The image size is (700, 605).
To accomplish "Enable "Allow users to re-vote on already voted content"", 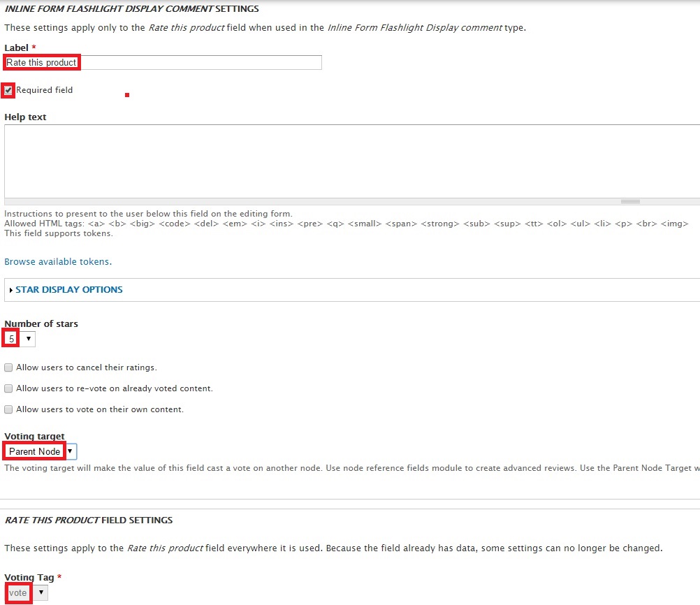I will pyautogui.click(x=8, y=388).
